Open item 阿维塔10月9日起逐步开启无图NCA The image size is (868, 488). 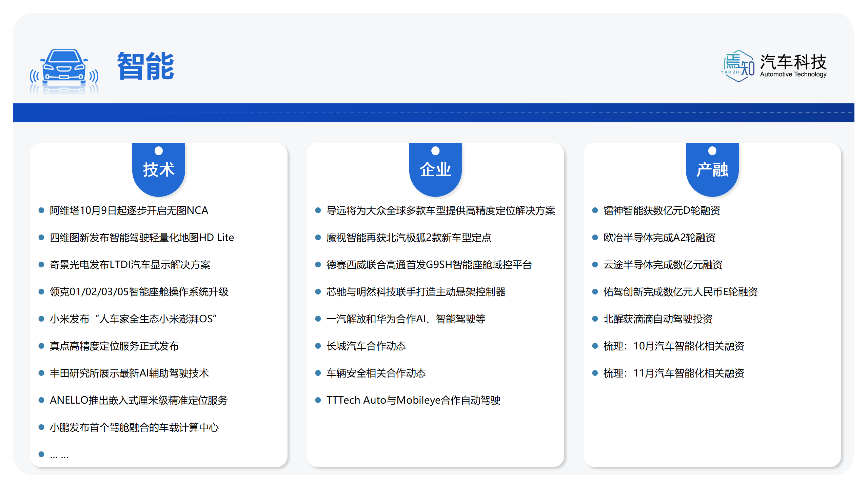pos(129,210)
